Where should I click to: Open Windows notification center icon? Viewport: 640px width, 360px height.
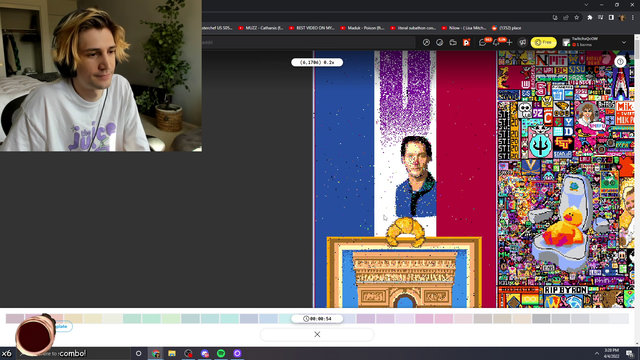click(630, 353)
